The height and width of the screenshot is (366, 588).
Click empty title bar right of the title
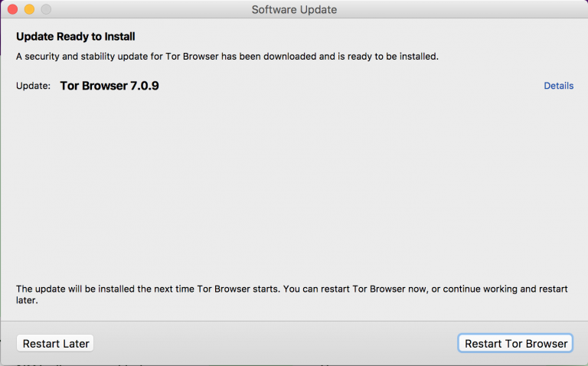tap(459, 10)
